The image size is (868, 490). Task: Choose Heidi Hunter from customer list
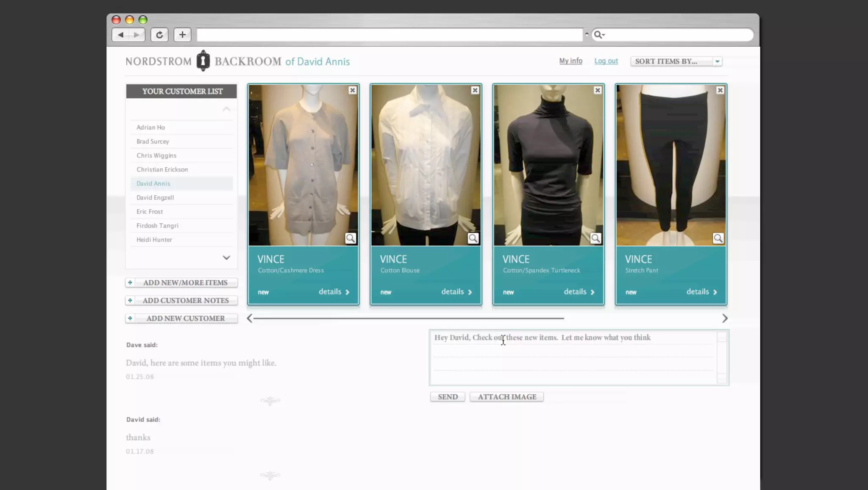click(154, 240)
